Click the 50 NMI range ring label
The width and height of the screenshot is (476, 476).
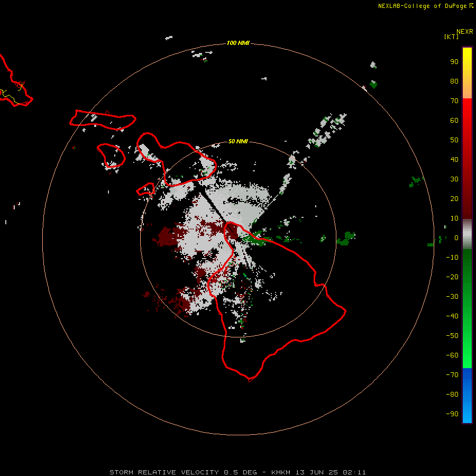click(x=238, y=141)
